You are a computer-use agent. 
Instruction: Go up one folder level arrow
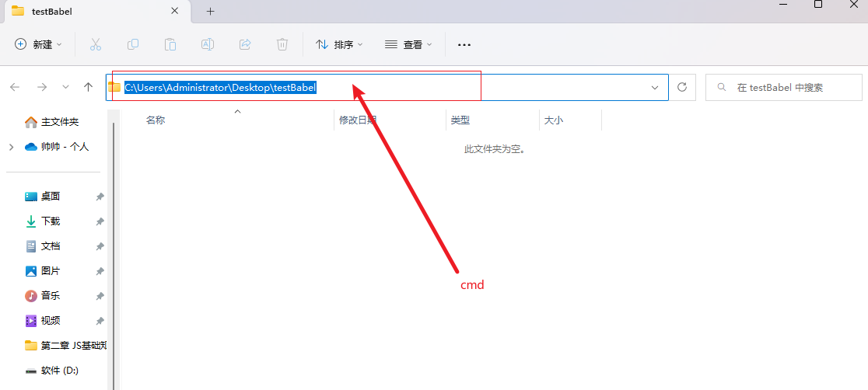point(88,88)
